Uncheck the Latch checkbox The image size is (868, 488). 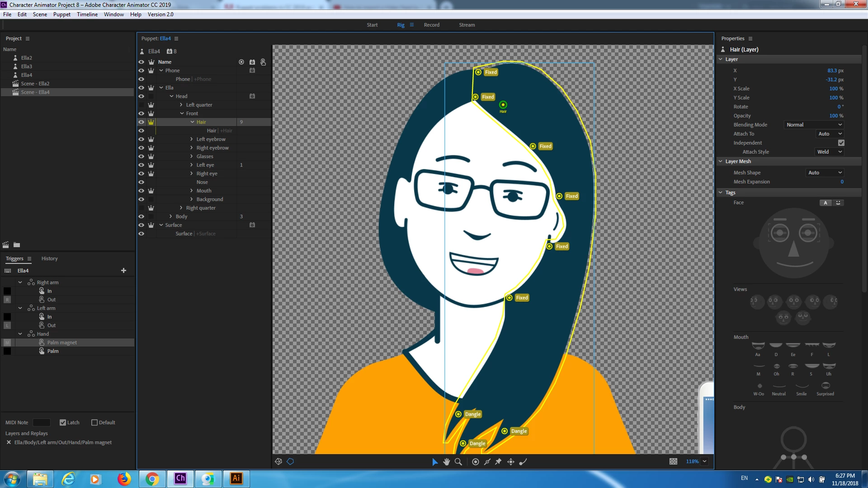pos(63,422)
